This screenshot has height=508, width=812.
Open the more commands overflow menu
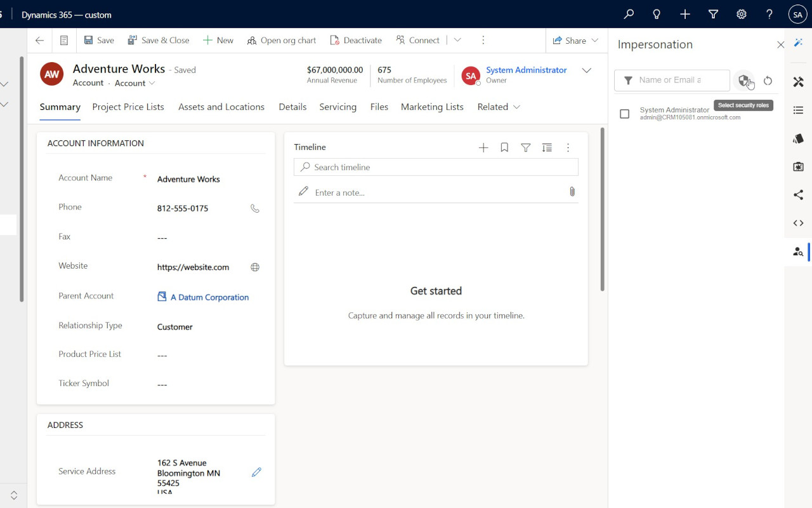483,40
